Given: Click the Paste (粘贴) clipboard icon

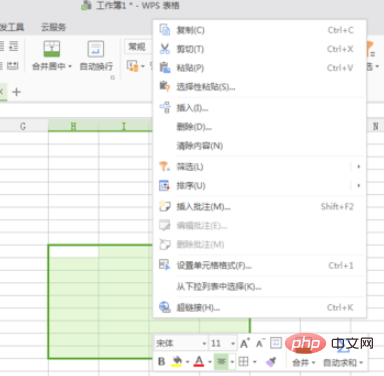Looking at the screenshot, I should click(165, 67).
